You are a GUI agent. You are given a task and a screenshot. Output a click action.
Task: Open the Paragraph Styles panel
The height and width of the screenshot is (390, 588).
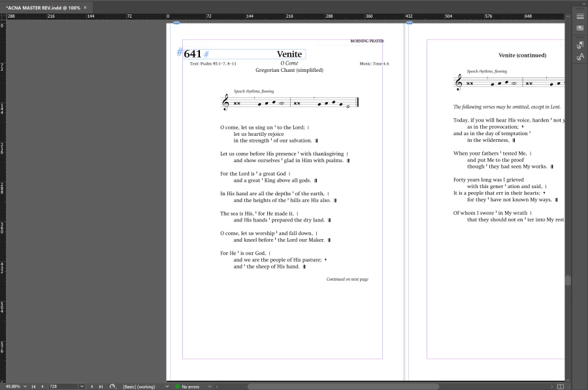[580, 45]
